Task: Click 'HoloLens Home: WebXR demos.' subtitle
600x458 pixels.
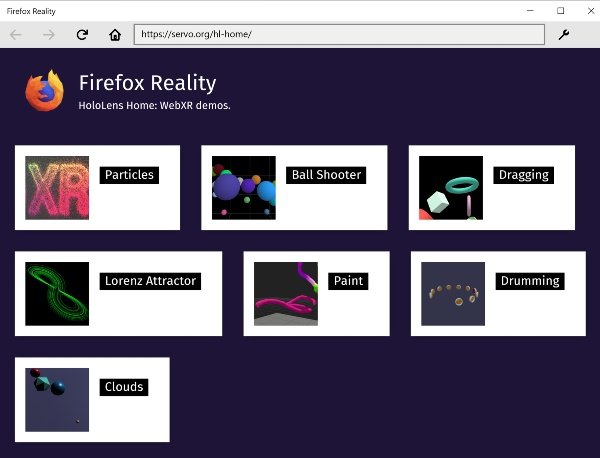Action: pos(154,106)
